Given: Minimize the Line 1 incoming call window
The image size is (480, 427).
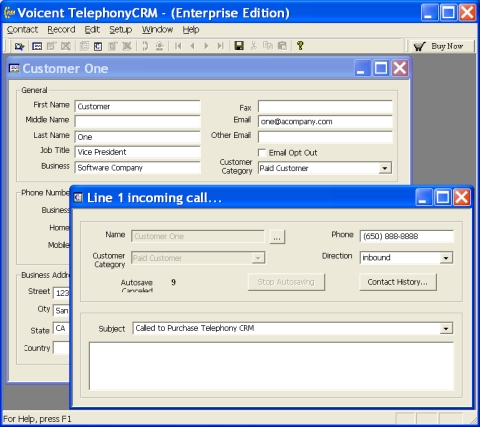Looking at the screenshot, I should [423, 198].
